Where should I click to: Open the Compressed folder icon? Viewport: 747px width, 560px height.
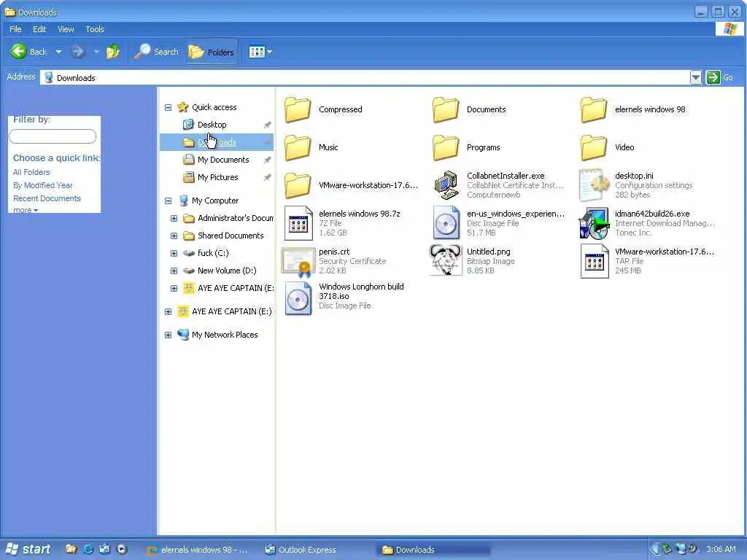pyautogui.click(x=298, y=109)
